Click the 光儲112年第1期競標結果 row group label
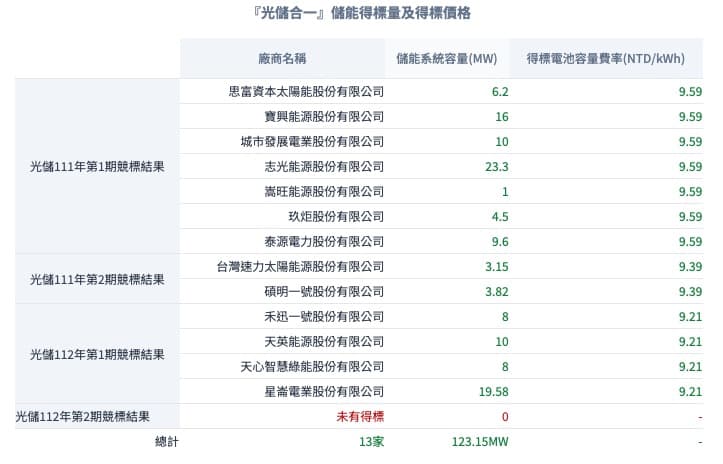Viewport: 723px width, 464px height. 97,354
